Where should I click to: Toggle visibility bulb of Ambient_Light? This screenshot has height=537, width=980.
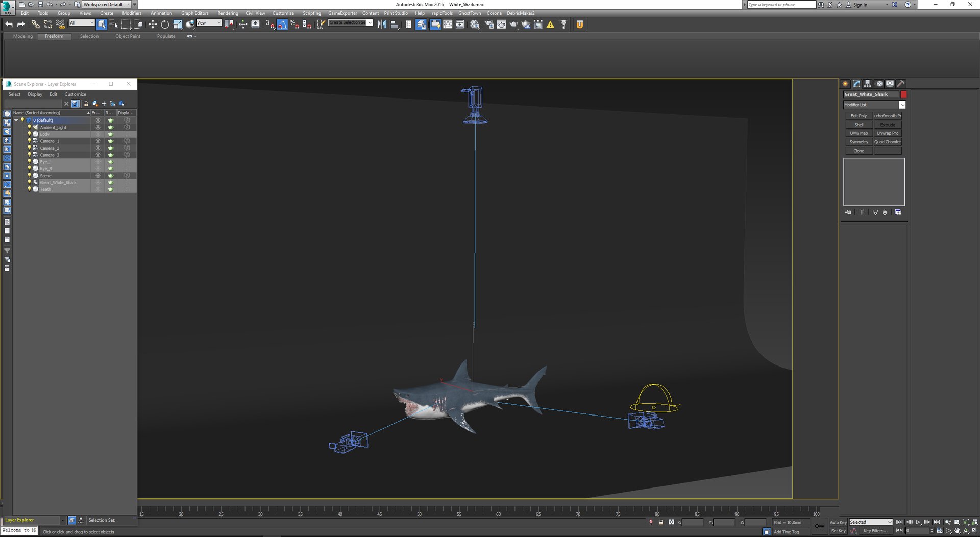pyautogui.click(x=29, y=127)
